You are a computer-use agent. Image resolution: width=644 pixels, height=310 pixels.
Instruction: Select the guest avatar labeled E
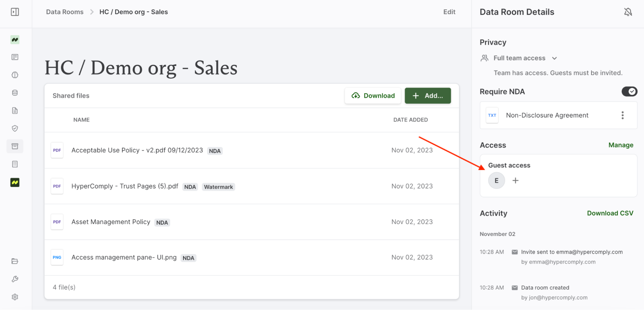(496, 181)
